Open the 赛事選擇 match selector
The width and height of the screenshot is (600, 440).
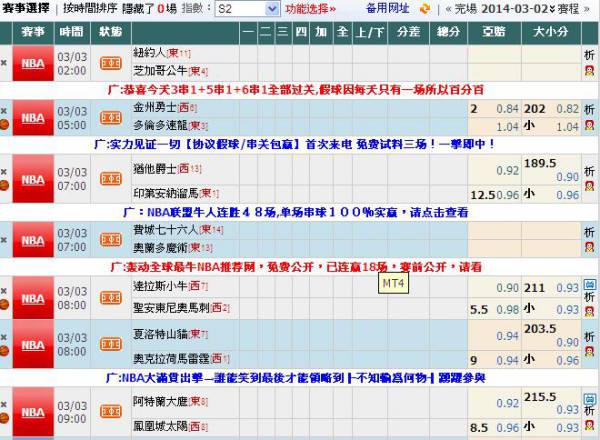click(x=26, y=8)
